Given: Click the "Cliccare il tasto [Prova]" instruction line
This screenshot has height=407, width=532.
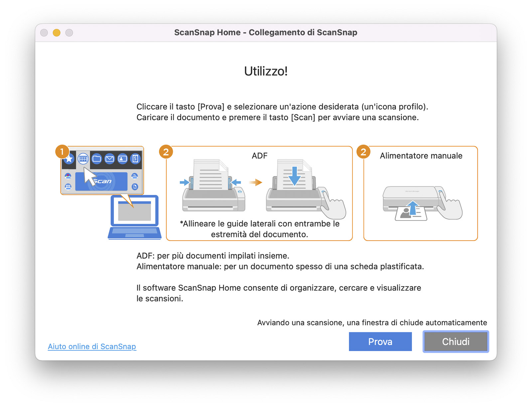Looking at the screenshot, I should pos(282,107).
